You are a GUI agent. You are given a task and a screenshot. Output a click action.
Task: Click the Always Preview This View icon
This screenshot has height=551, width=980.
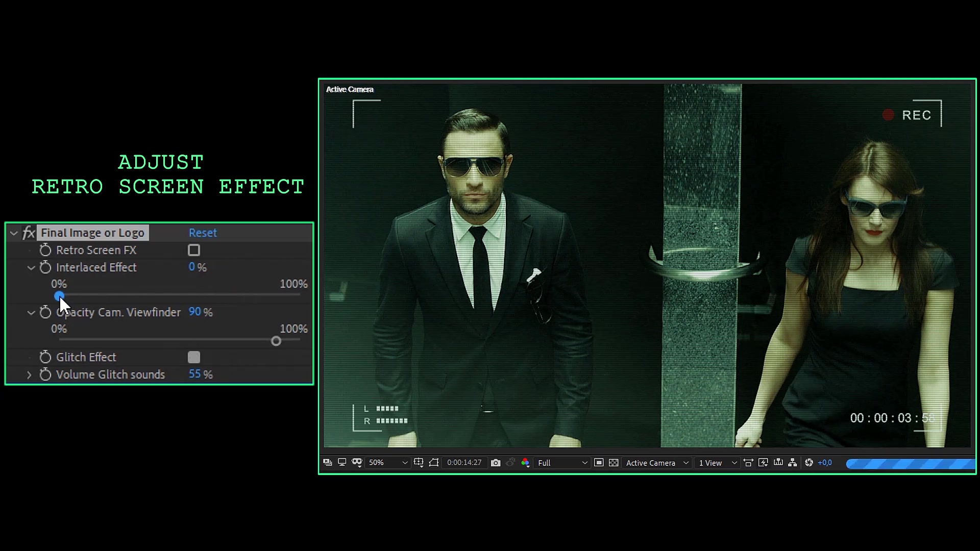[x=328, y=463]
